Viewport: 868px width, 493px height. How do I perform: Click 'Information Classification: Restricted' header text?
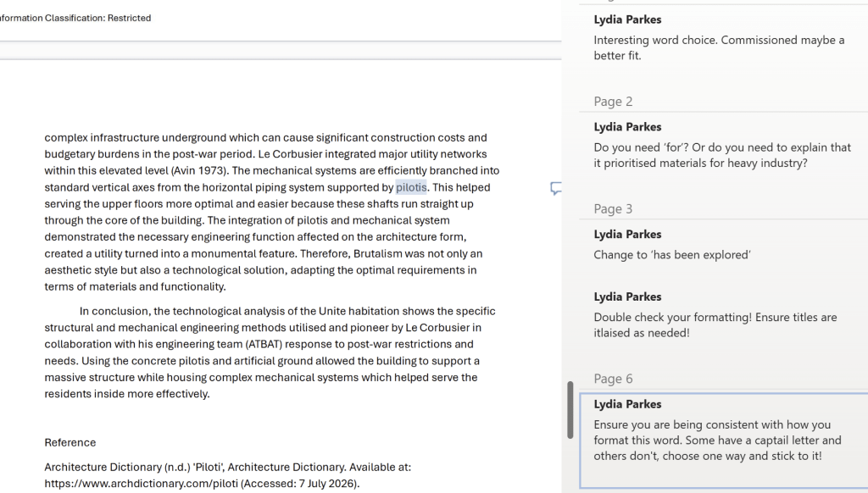(x=75, y=19)
